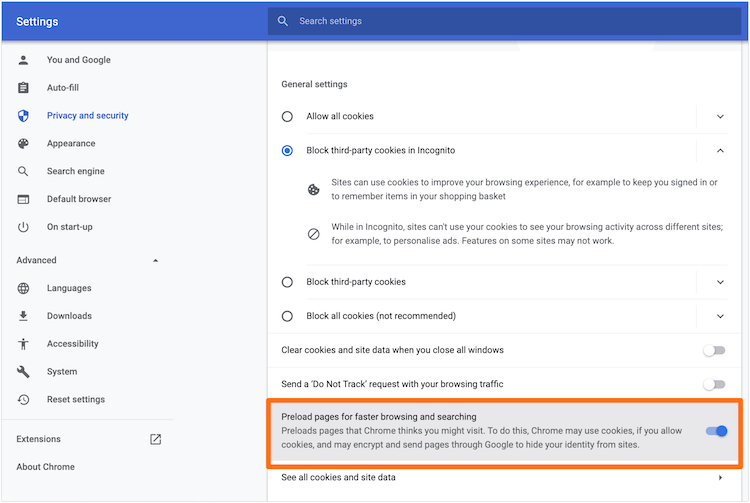The height and width of the screenshot is (503, 750).
Task: Select the Allow all cookies radio button
Action: 287,117
